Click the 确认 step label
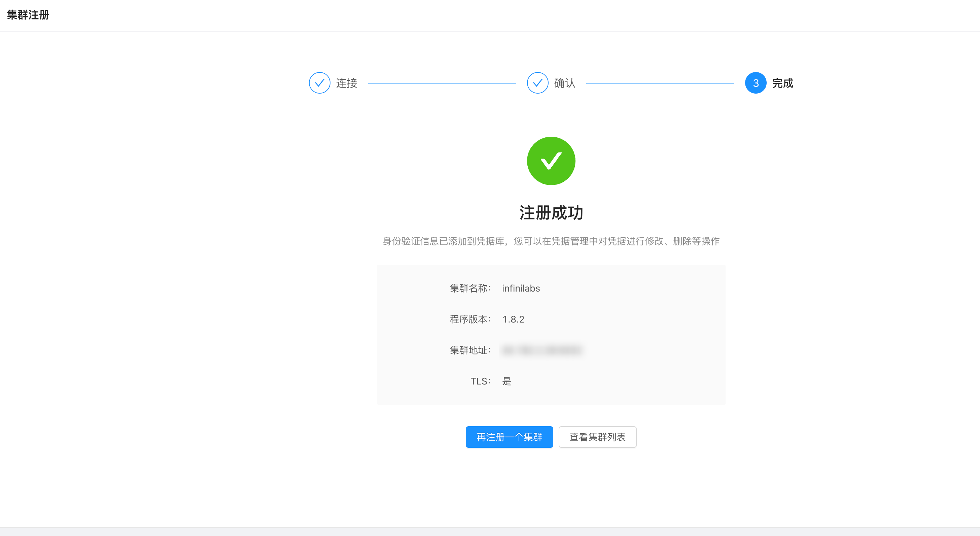Image resolution: width=980 pixels, height=536 pixels. coord(564,83)
